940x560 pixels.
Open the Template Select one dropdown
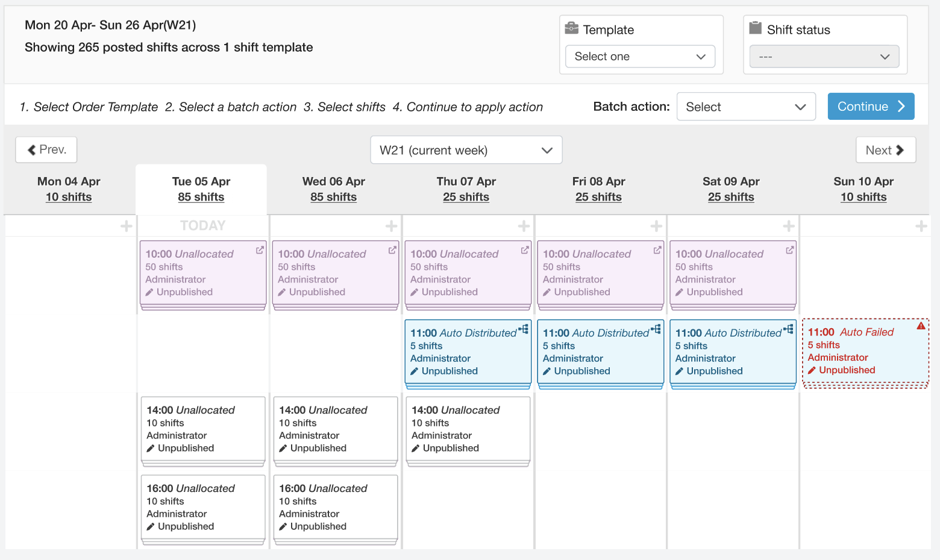click(x=640, y=57)
